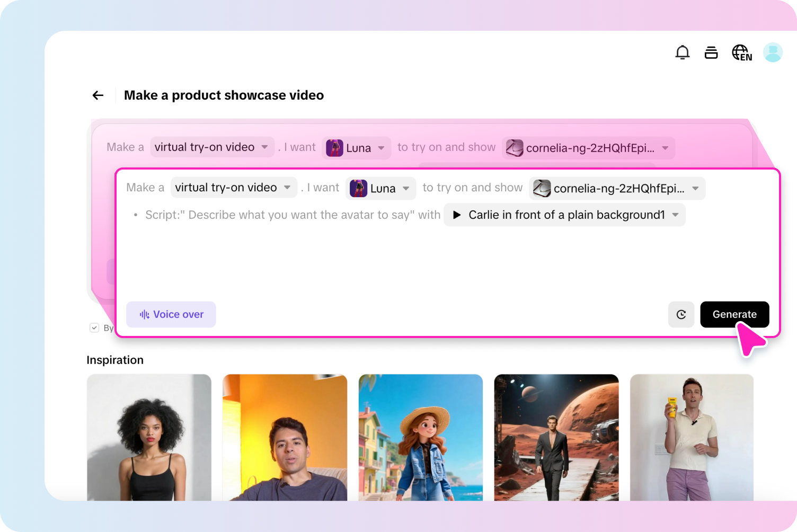Select the Inspiration section heading
The image size is (797, 532).
(x=115, y=360)
